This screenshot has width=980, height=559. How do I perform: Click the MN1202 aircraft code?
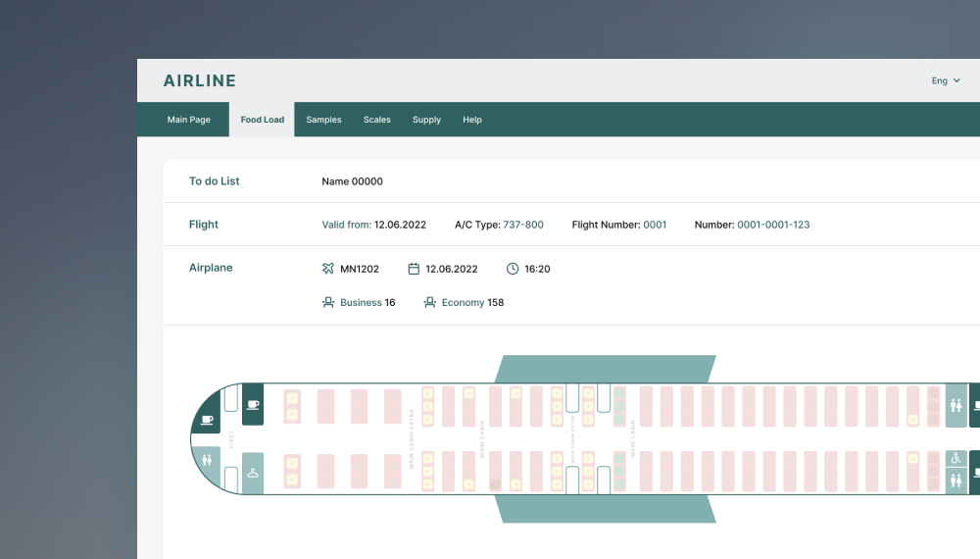coord(360,269)
